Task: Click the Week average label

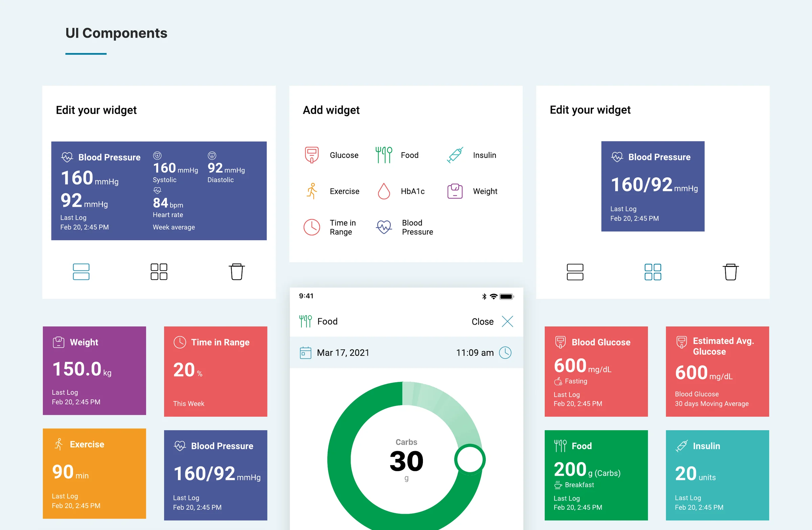Action: pyautogui.click(x=174, y=227)
